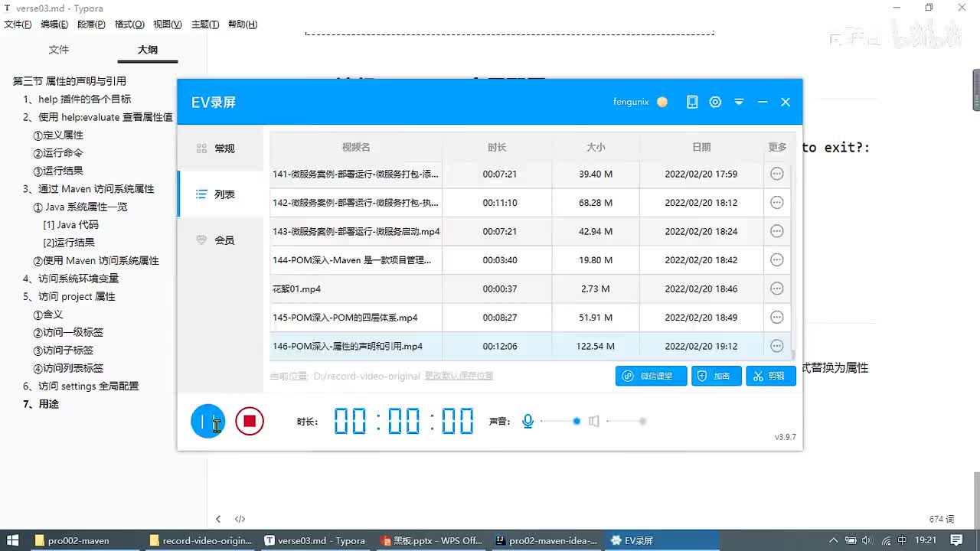Screen dimensions: 980x551
Task: Click the 加密 button
Action: [x=717, y=376]
